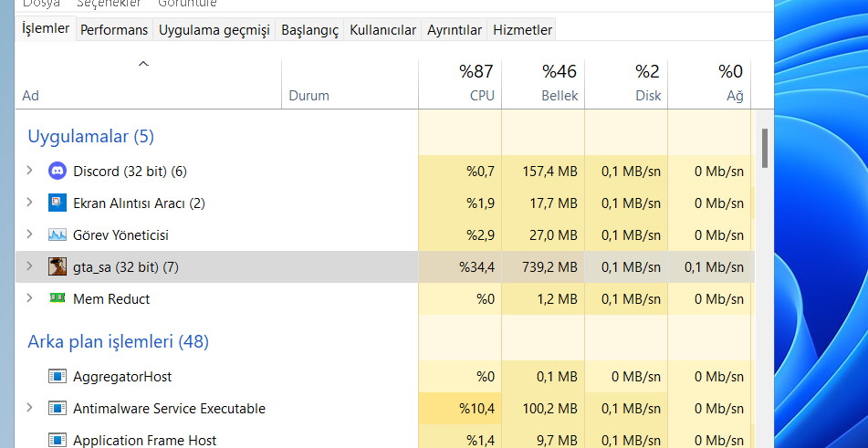Click the Görev Yöneticisi process icon

[58, 234]
